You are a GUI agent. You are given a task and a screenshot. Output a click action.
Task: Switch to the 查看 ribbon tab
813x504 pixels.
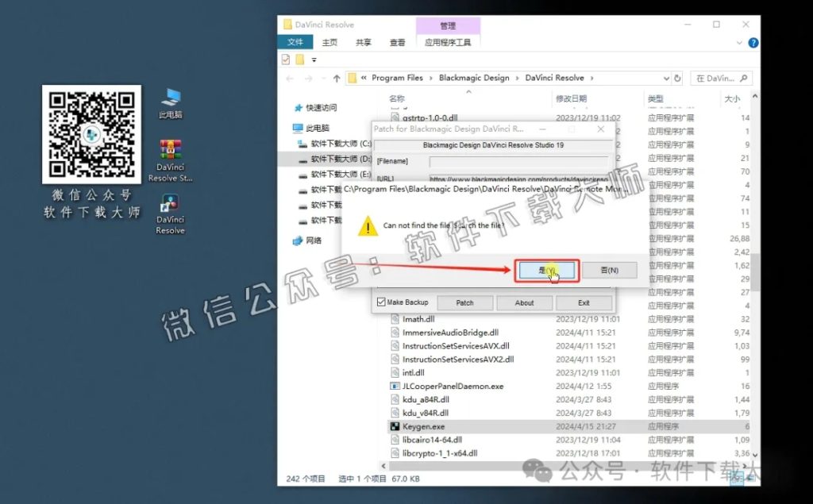click(397, 43)
